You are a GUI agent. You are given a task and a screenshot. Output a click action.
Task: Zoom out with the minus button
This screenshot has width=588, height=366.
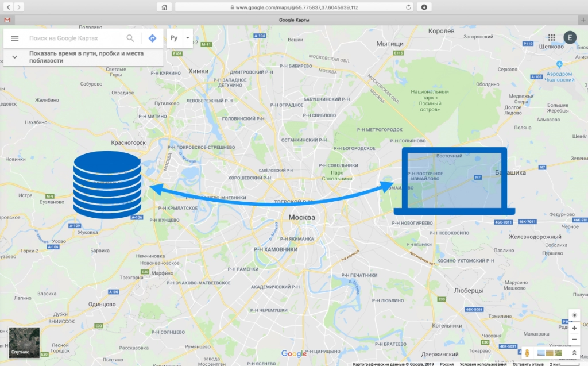coord(574,340)
